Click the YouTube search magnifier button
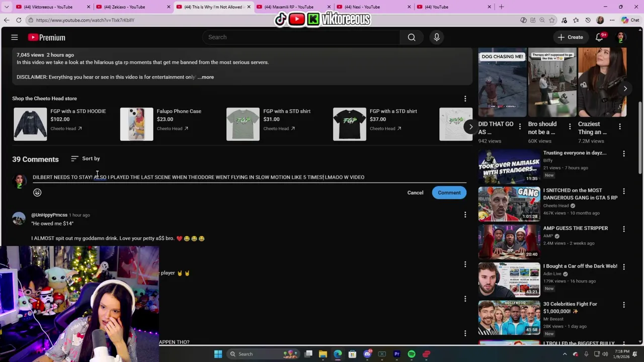The height and width of the screenshot is (362, 644). (412, 37)
